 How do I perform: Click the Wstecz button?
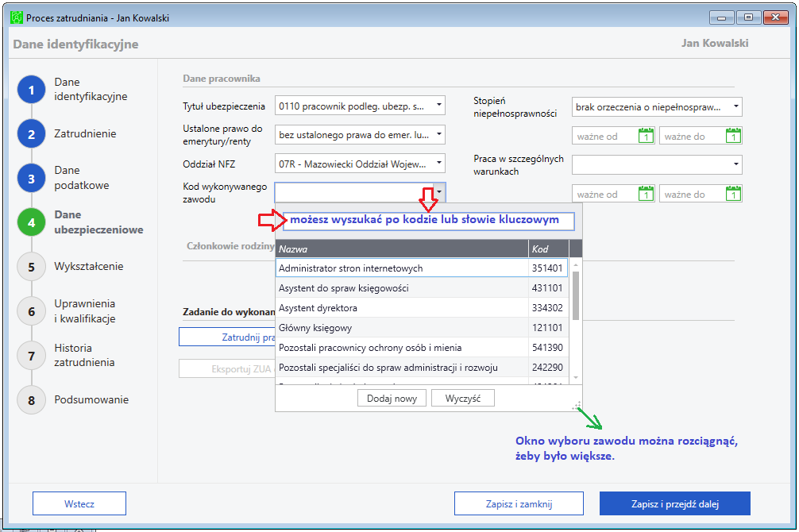coord(79,503)
